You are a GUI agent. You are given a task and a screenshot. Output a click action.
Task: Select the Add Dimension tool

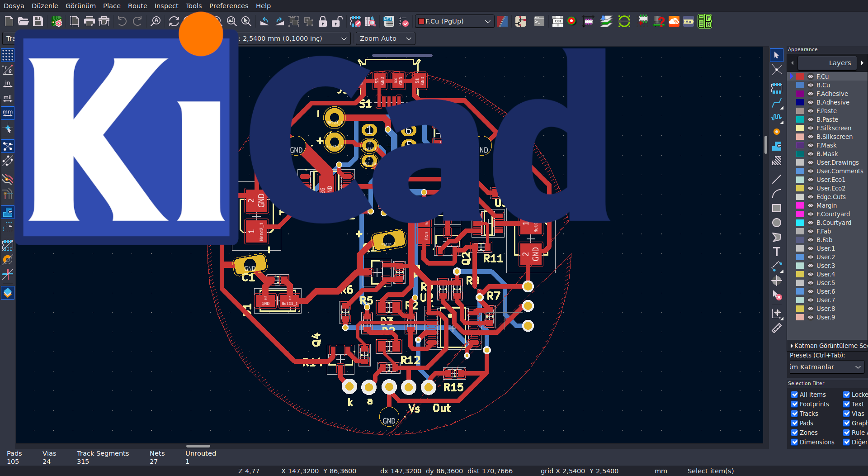click(777, 266)
